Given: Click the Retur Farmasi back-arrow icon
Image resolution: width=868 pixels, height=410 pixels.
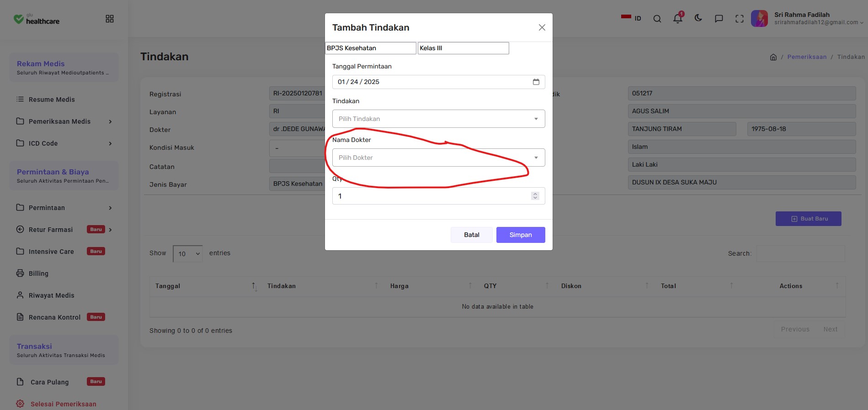Looking at the screenshot, I should click(x=20, y=229).
